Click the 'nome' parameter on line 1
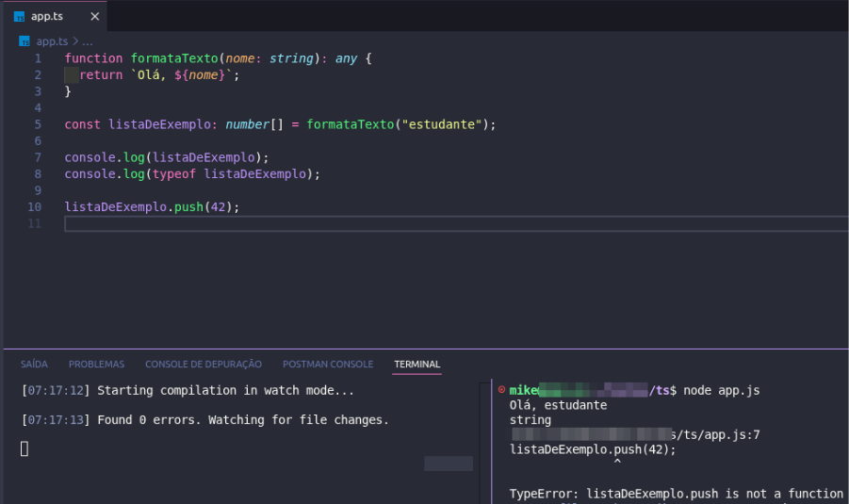 pos(240,58)
